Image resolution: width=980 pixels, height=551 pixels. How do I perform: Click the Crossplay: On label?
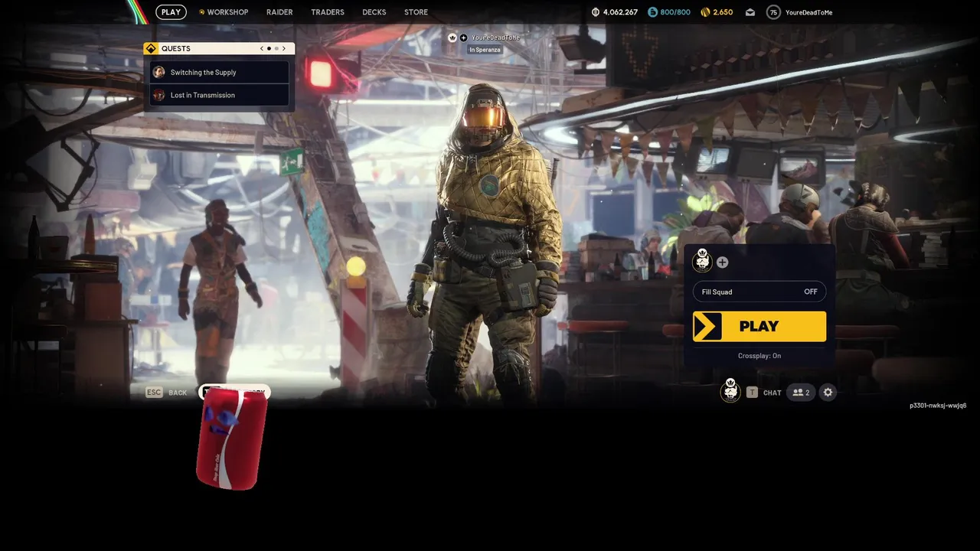click(x=759, y=356)
